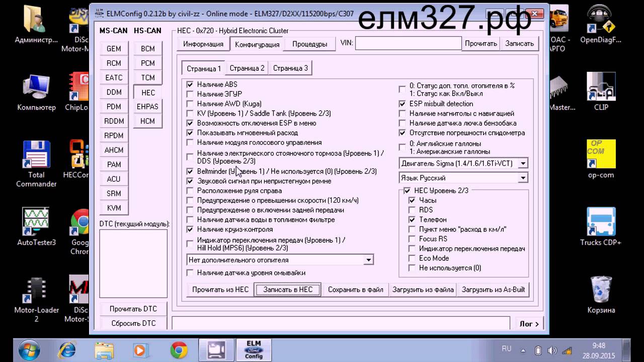The height and width of the screenshot is (362, 644).
Task: Click Прочитать DTC button
Action: point(133,309)
